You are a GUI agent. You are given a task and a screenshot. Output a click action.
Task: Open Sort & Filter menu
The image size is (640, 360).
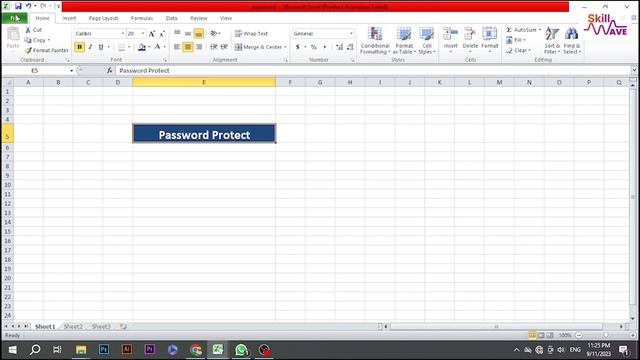[x=552, y=40]
